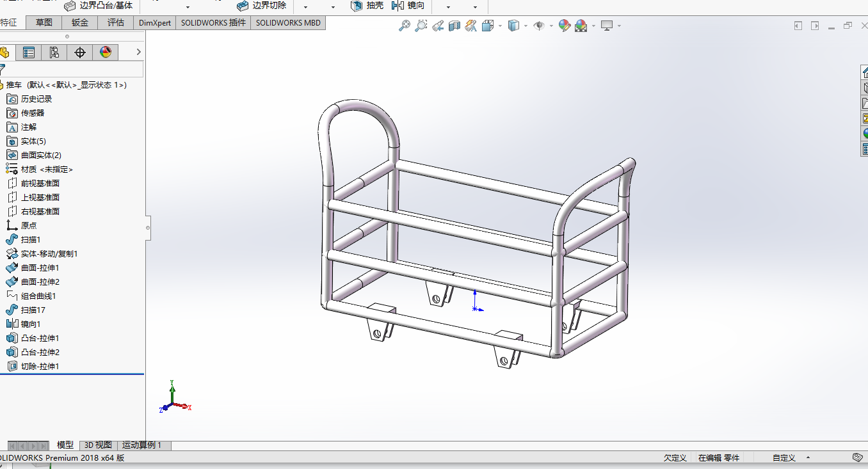Toggle the Section View tool
This screenshot has width=868, height=469.
click(x=454, y=26)
